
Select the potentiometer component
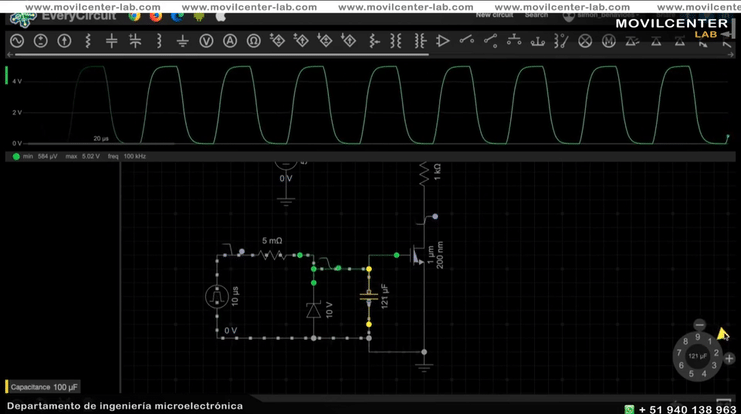point(374,41)
